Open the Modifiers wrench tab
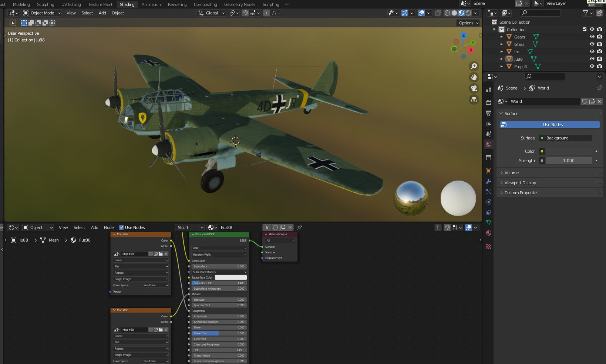Viewport: 606px width, 364px height. point(489,181)
